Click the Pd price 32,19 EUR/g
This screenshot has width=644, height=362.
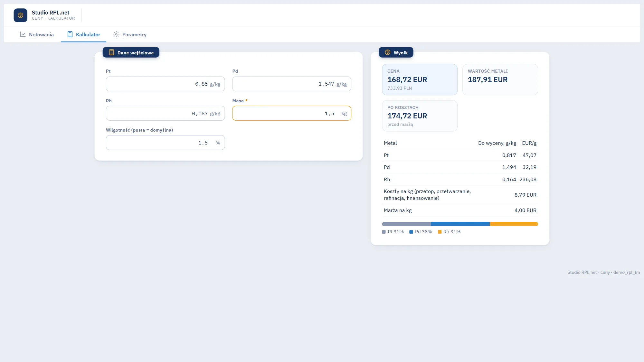tap(529, 167)
